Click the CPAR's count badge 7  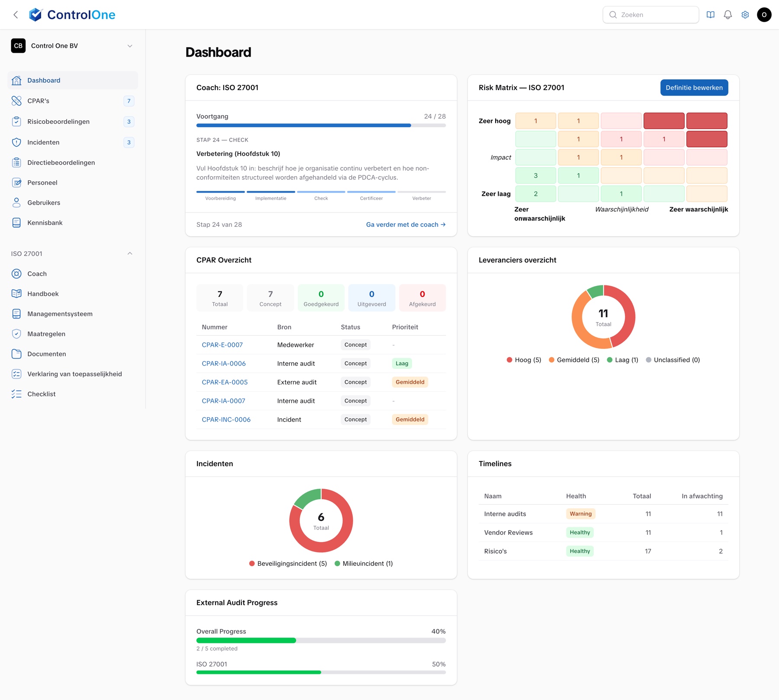129,101
